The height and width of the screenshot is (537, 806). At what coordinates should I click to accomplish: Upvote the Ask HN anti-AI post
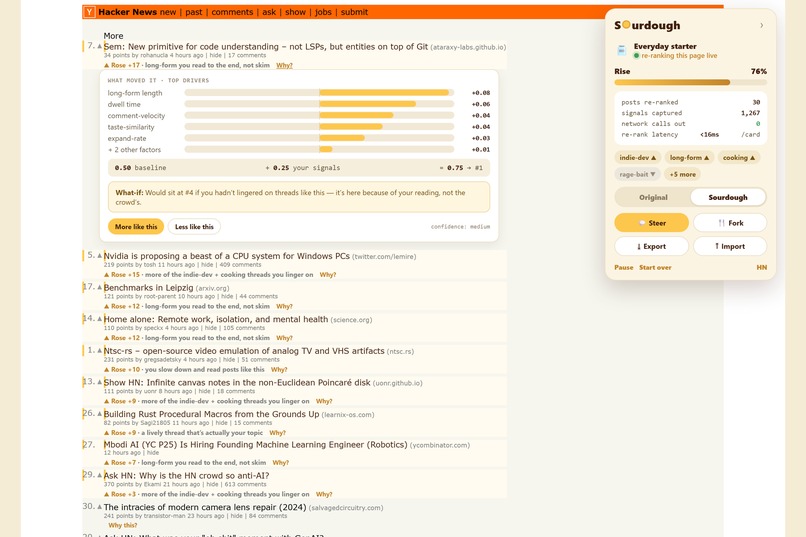pyautogui.click(x=100, y=475)
